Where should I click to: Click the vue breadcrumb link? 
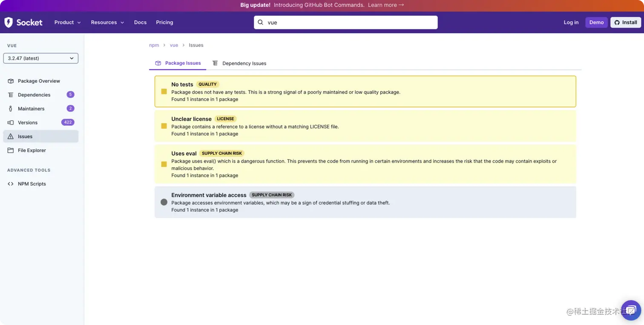tap(174, 45)
